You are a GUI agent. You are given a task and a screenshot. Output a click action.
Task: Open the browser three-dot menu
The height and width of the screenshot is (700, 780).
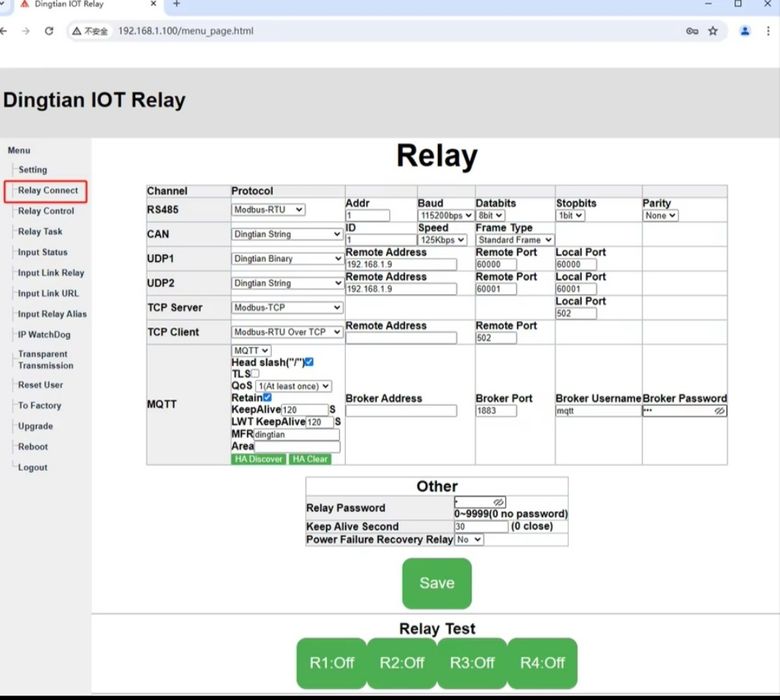click(769, 31)
